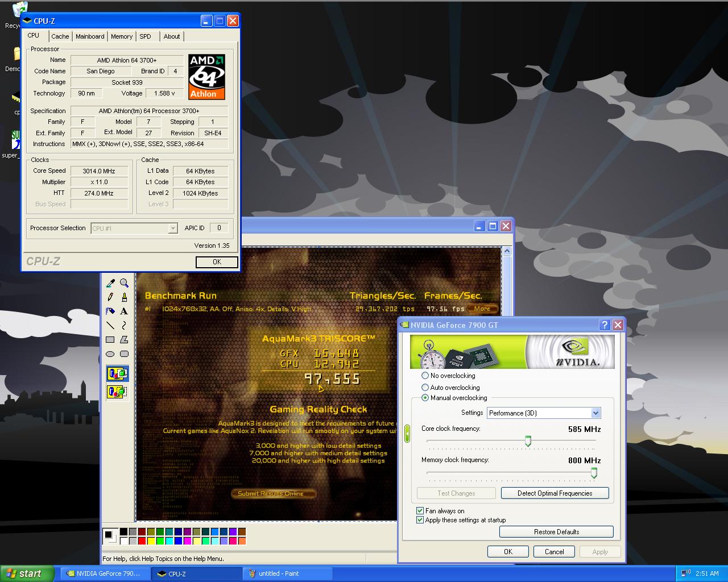
Task: Select the Pencil tool in Paint
Action: coord(110,297)
